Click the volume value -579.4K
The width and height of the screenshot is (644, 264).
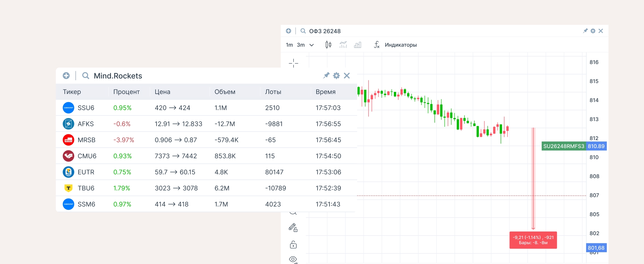click(227, 140)
